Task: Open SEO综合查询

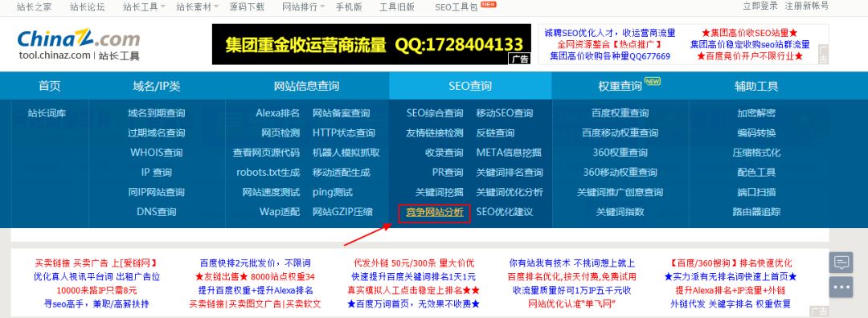Action: tap(435, 113)
